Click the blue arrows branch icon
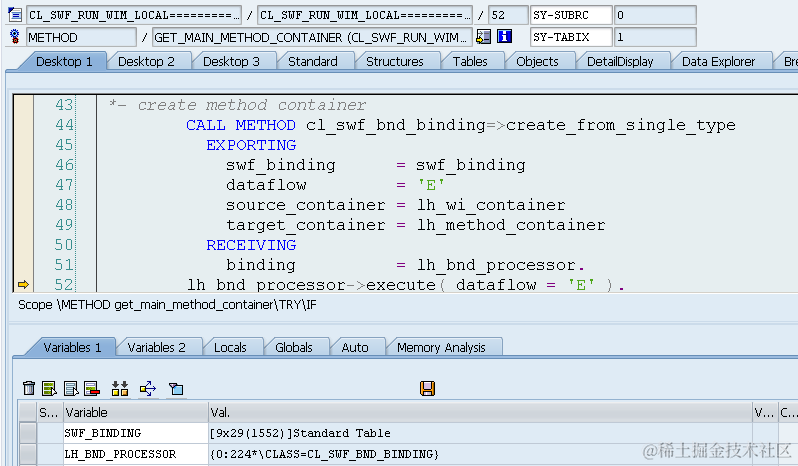 148,388
